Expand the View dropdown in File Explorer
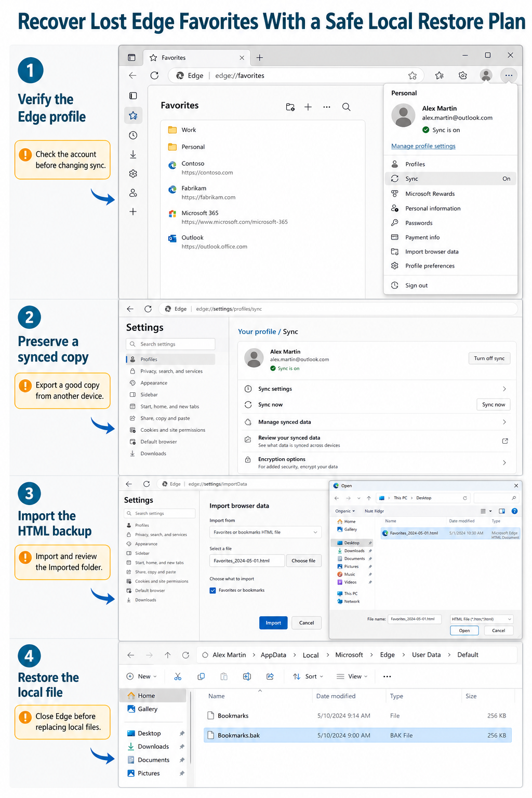Screen dimensions: 532x798 352,676
